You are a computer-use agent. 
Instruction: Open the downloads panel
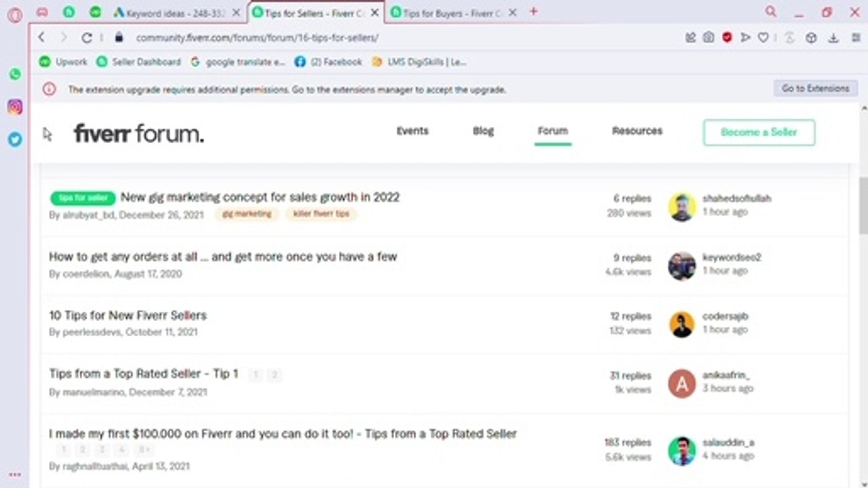tap(833, 38)
